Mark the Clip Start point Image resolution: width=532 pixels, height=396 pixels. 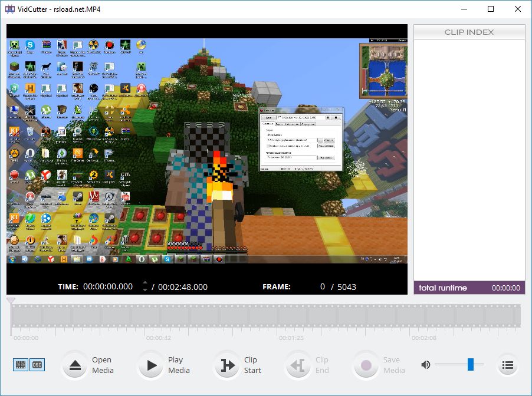[x=228, y=365]
